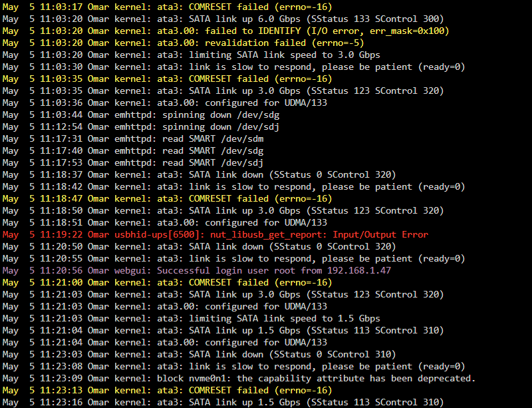
Task: Click the 11:20:50 'SATA link down' line
Action: pos(199,247)
